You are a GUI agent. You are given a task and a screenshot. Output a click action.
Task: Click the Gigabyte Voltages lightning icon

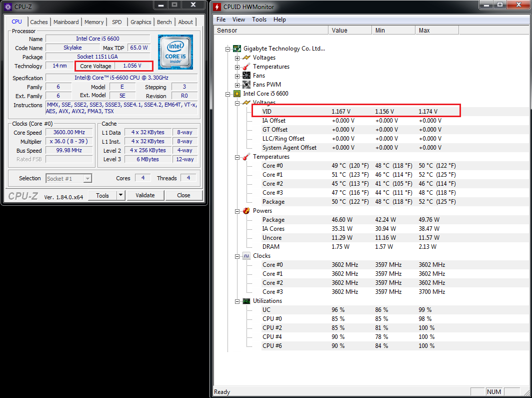pos(246,58)
